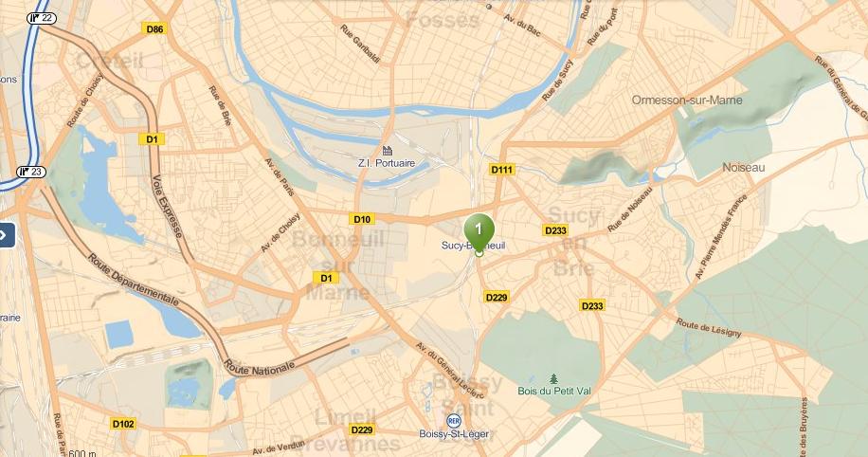Click the RER station icon at Boissy-St-Léger
The image size is (868, 457).
(453, 421)
